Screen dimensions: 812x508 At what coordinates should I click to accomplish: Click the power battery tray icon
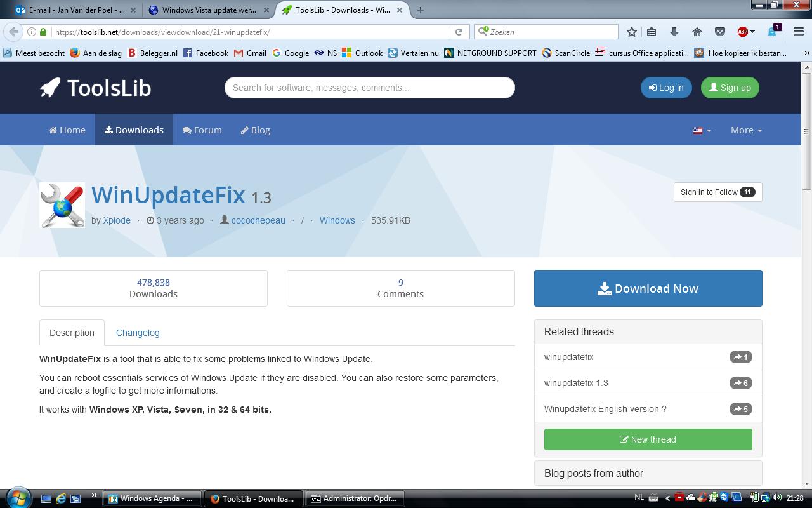click(754, 498)
